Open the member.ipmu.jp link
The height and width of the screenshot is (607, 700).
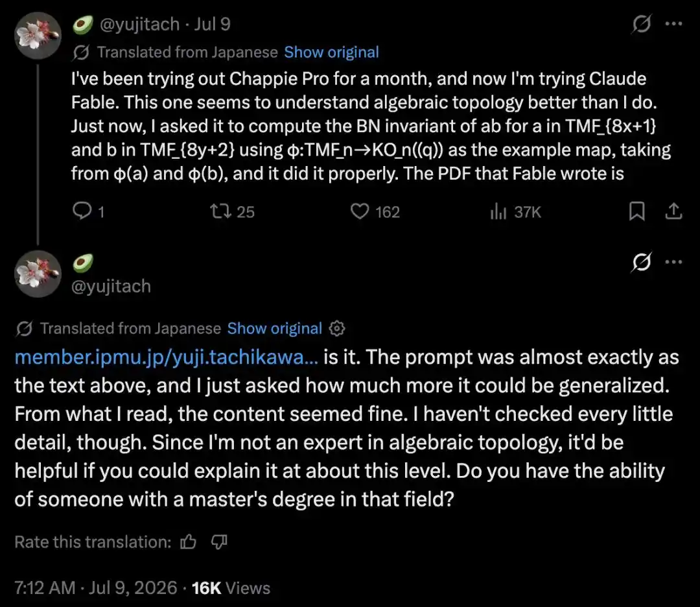[x=167, y=357]
